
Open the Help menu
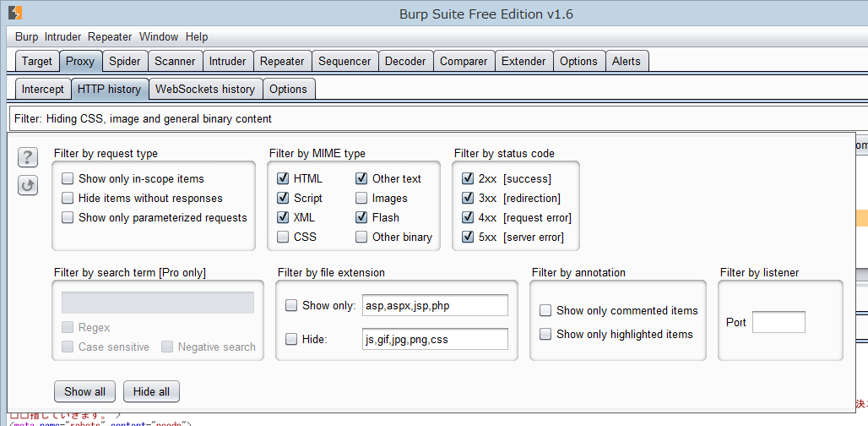pos(197,37)
